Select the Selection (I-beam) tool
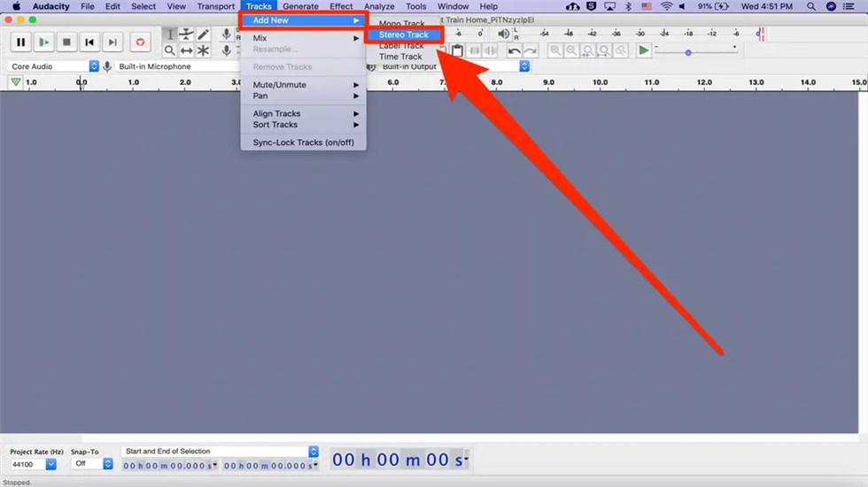 [170, 35]
